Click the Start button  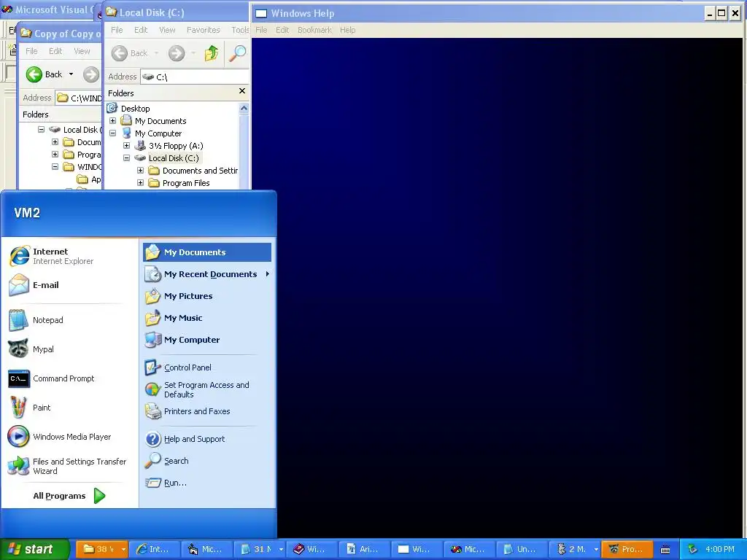coord(35,549)
